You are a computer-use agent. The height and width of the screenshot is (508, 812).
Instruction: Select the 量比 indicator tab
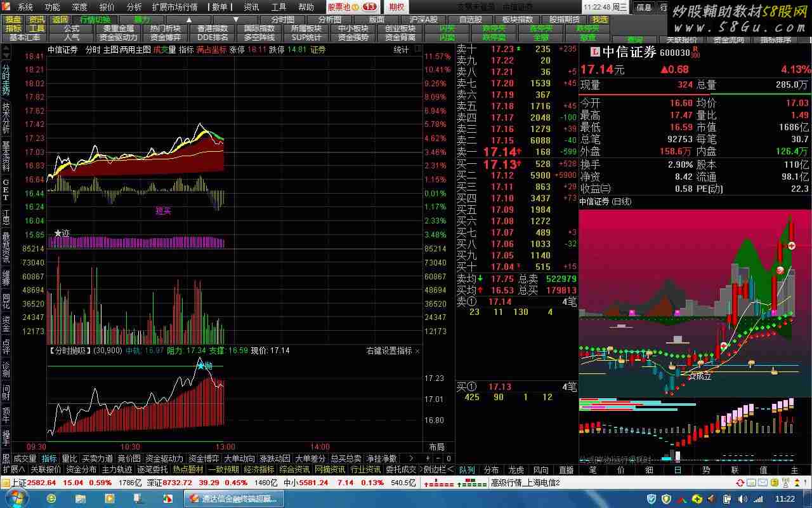(69, 458)
